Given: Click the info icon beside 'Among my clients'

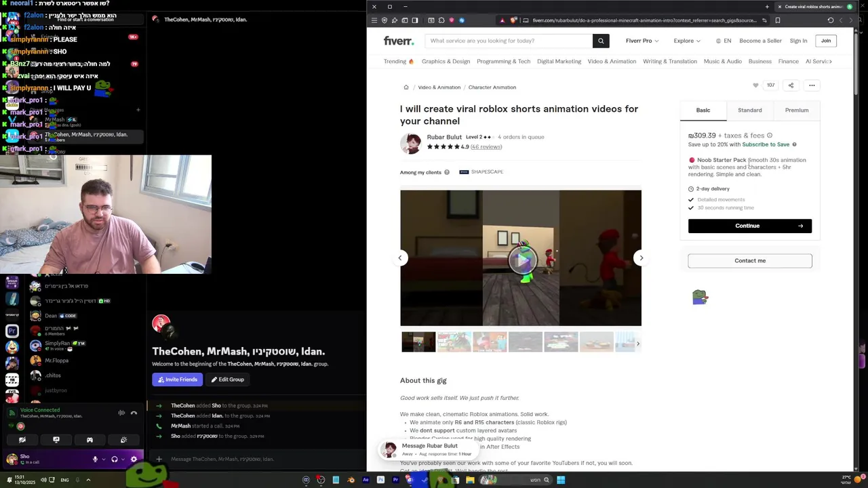Looking at the screenshot, I should pyautogui.click(x=446, y=172).
